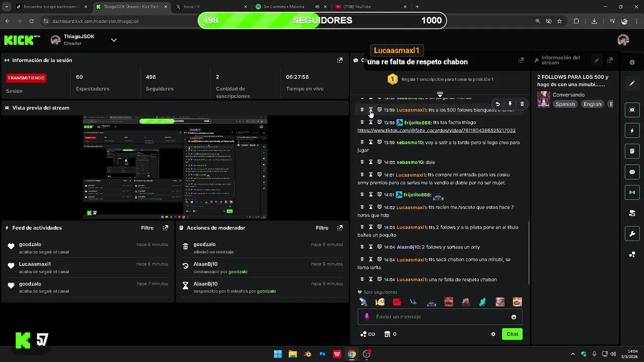Open the document sidebar icon
Viewport: 644px width, 362px height.
632,151
